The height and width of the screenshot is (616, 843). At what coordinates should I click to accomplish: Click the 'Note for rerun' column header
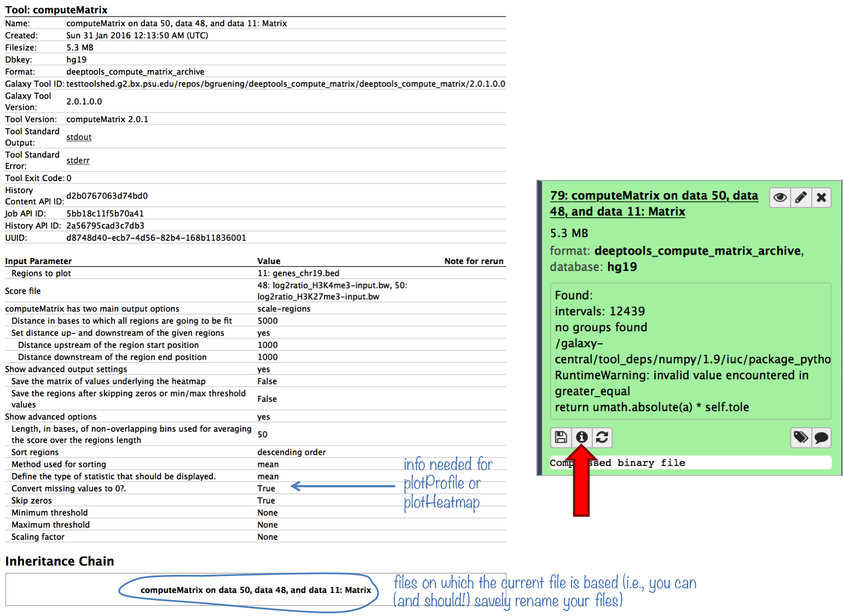pos(474,261)
